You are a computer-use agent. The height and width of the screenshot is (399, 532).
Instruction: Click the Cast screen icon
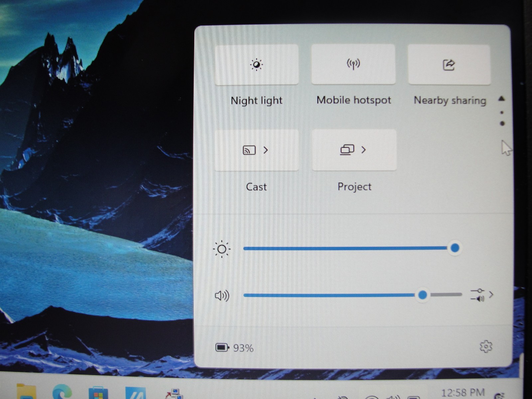pos(249,150)
